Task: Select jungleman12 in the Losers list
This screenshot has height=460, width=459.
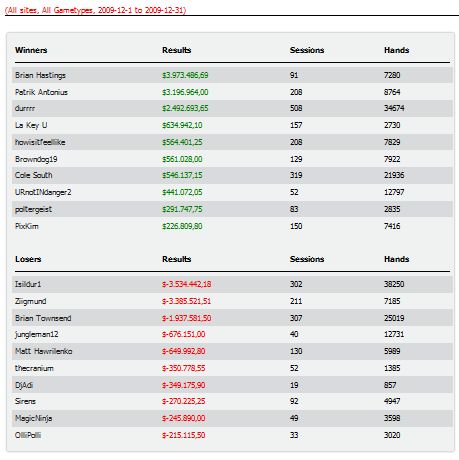Action: click(36, 334)
